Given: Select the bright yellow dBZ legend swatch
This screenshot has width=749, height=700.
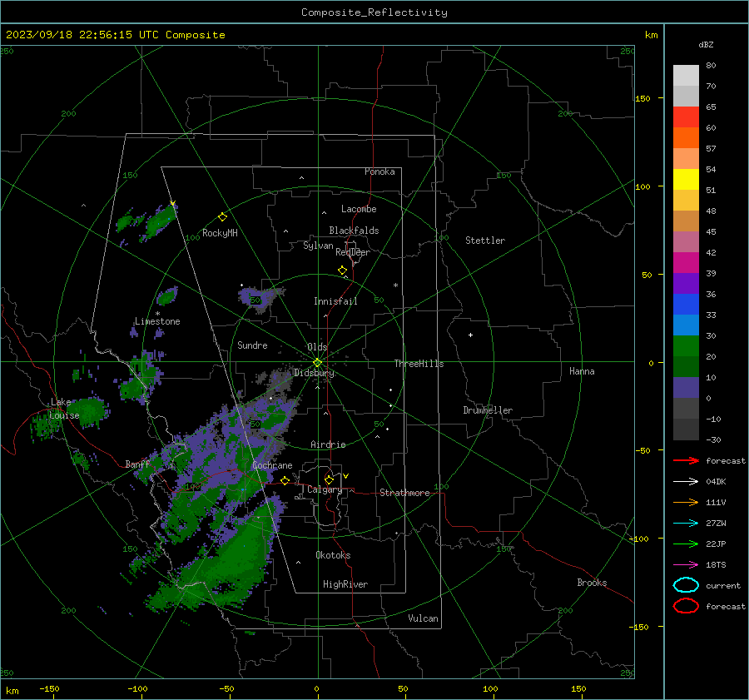Looking at the screenshot, I should pyautogui.click(x=686, y=179).
